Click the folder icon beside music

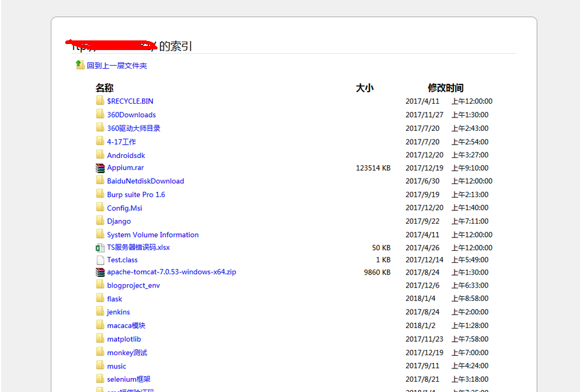coord(100,365)
